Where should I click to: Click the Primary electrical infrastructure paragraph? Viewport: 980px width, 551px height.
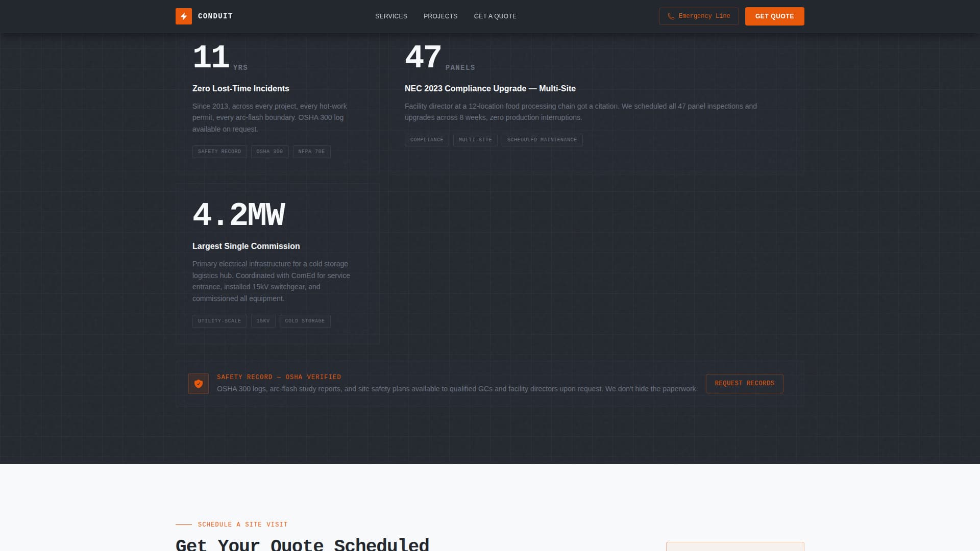click(271, 281)
